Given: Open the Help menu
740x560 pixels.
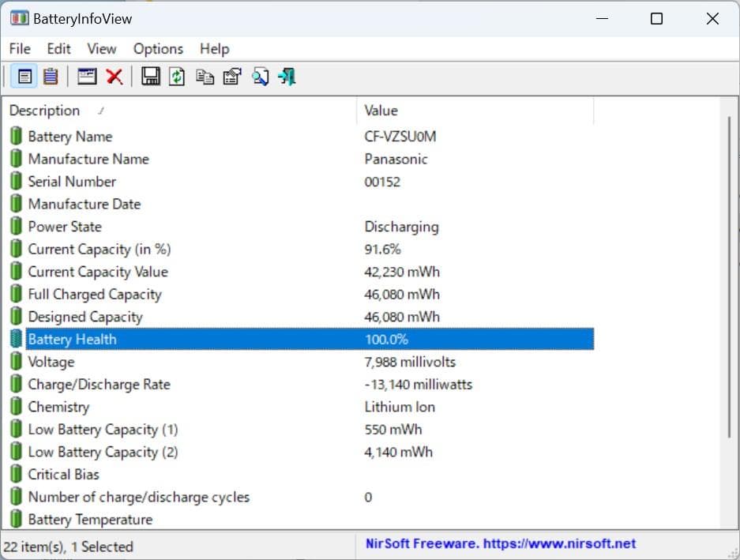Looking at the screenshot, I should 213,48.
